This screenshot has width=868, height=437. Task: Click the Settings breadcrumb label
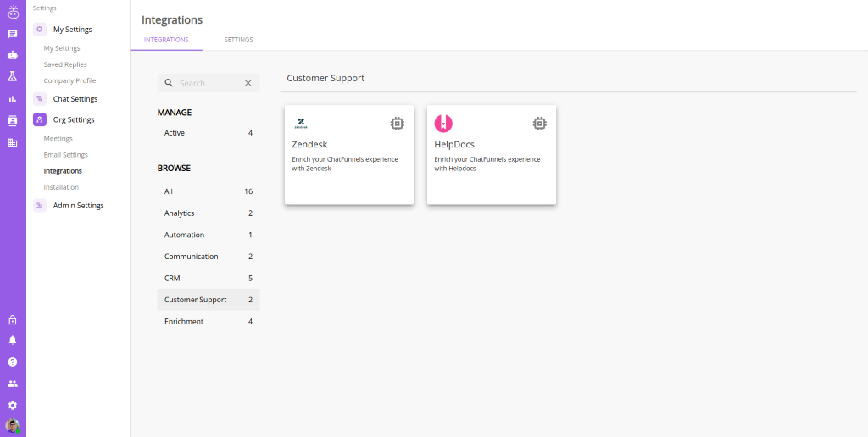tap(44, 8)
